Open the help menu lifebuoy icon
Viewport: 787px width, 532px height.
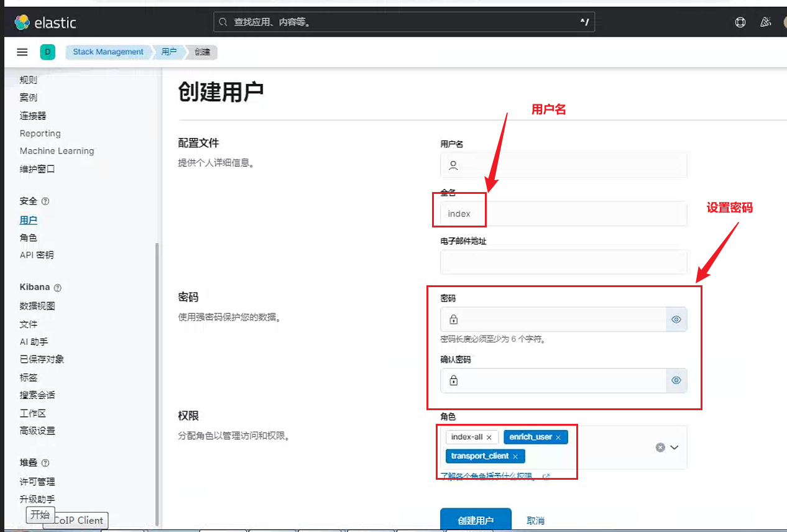[x=740, y=22]
